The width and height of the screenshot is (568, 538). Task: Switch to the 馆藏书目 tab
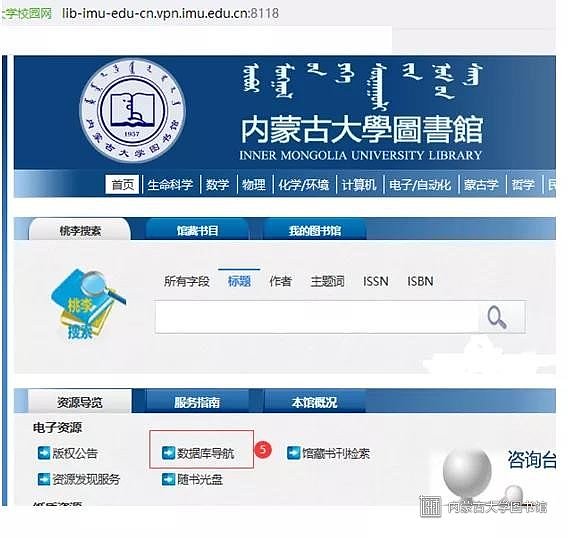[197, 230]
